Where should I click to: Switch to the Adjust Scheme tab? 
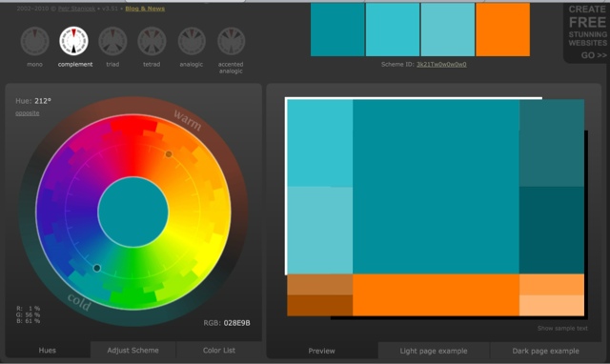tap(133, 350)
